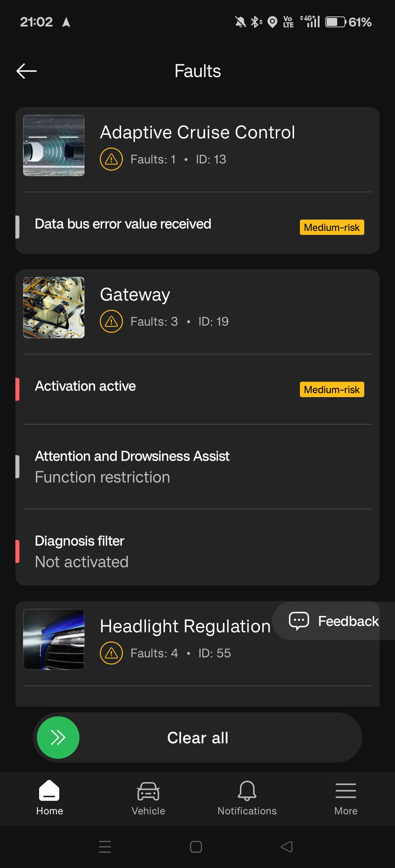Open the Diagnosis filter Not activated fault
The image size is (395, 868).
[197, 551]
